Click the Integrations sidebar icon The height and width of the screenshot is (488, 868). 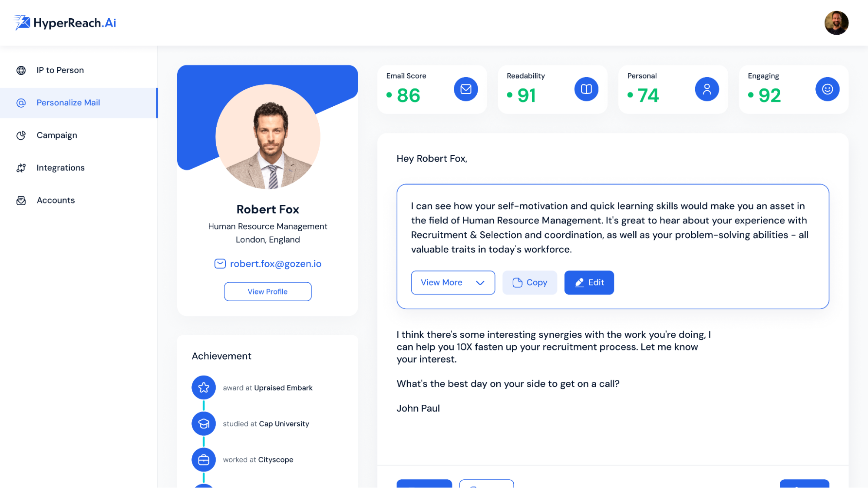click(21, 167)
